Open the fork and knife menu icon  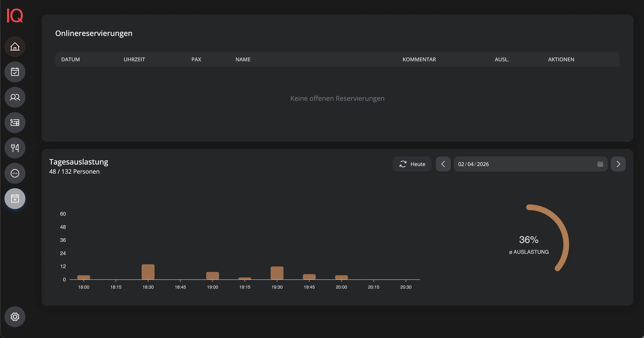15,148
